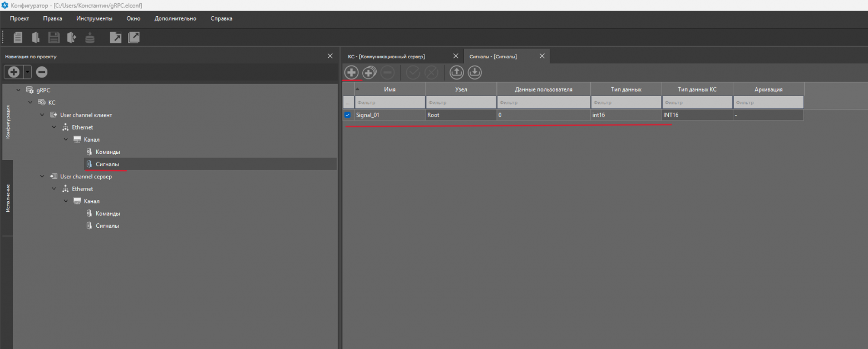
Task: Click the Сигналы icon under server channel
Action: tap(89, 226)
